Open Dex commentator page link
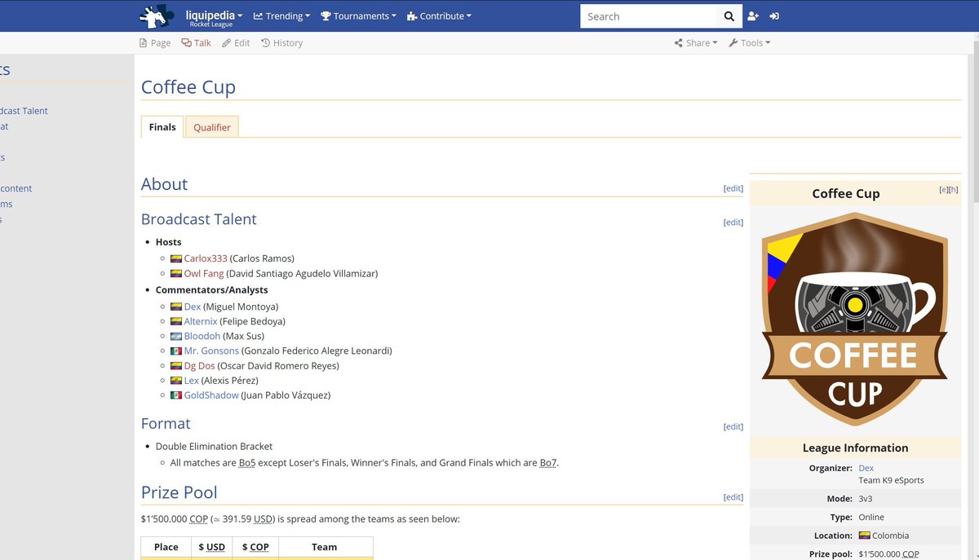 [x=193, y=307]
